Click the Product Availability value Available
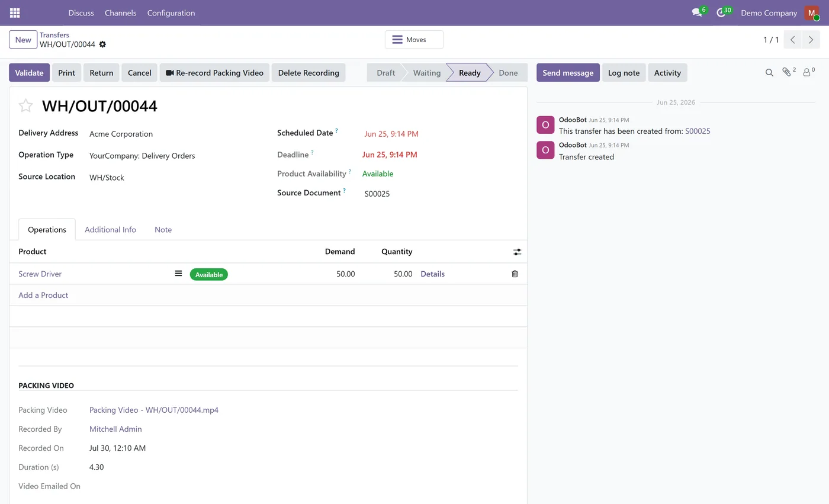Screen dimensions: 829x504 (378, 174)
